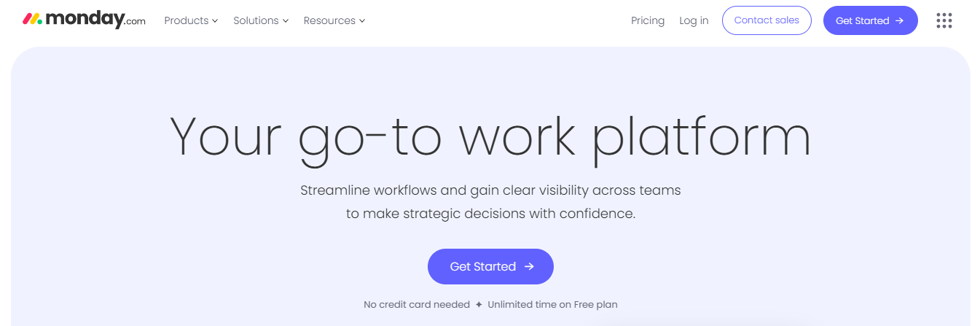Click the 'Your go-to work platform' headline
Viewport: 980px width, 326px height.
[x=490, y=137]
